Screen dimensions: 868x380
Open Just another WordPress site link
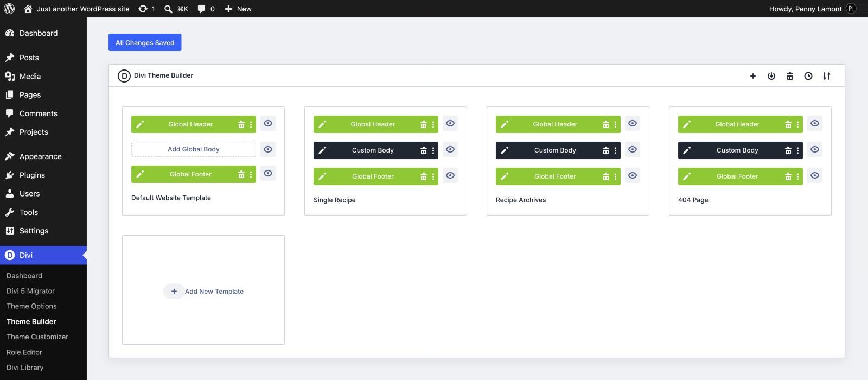(x=76, y=9)
